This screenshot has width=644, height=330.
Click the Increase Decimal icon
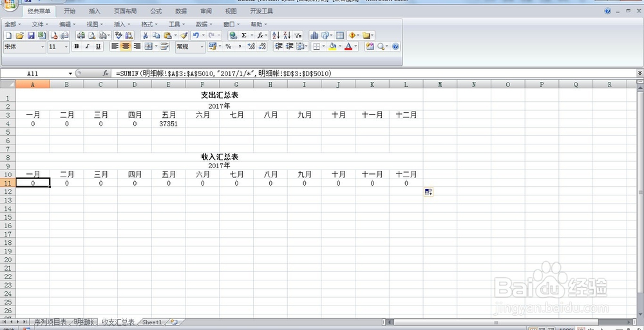point(251,46)
